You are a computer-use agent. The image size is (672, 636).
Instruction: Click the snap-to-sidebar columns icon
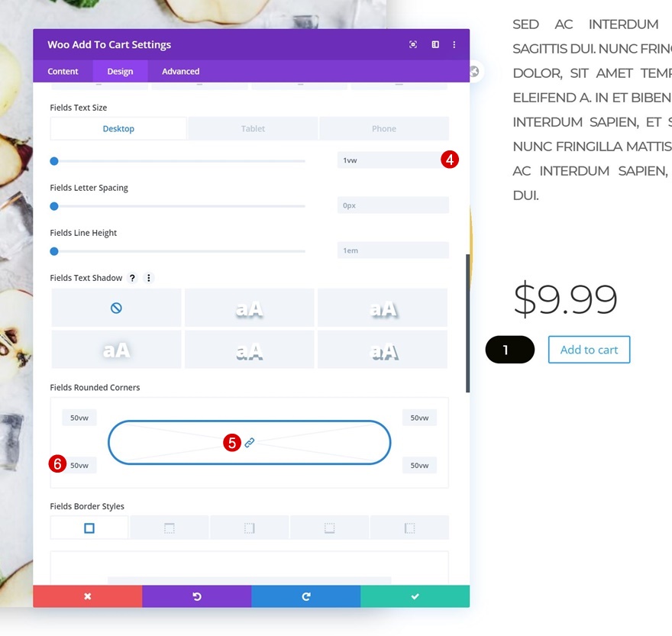[x=435, y=45]
